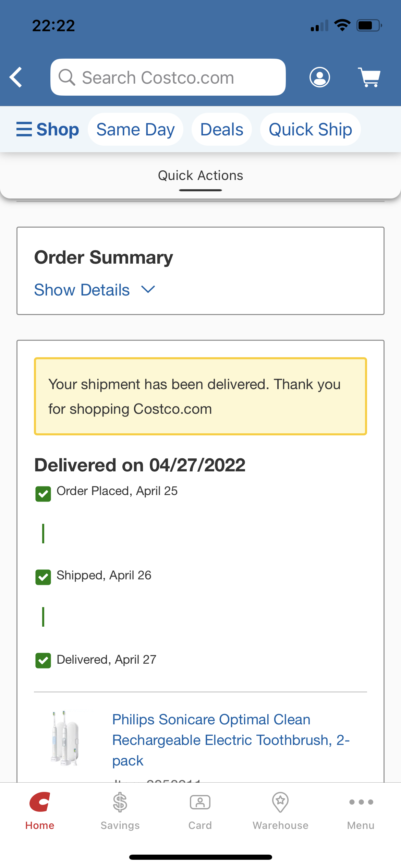
Task: Go to the Savings tab
Action: (x=120, y=810)
